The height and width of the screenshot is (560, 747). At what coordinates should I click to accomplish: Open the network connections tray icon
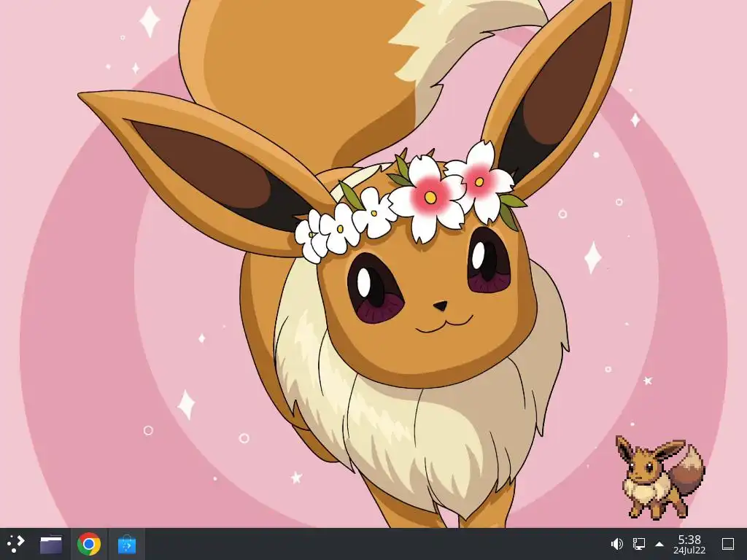pyautogui.click(x=638, y=544)
